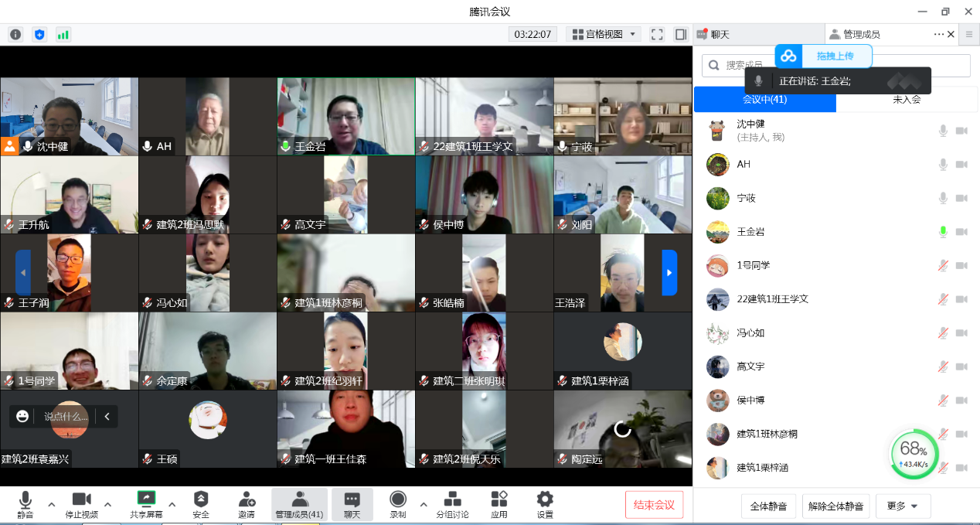The height and width of the screenshot is (525, 980).
Task: Open the Security (安全) shield icon
Action: click(201, 499)
